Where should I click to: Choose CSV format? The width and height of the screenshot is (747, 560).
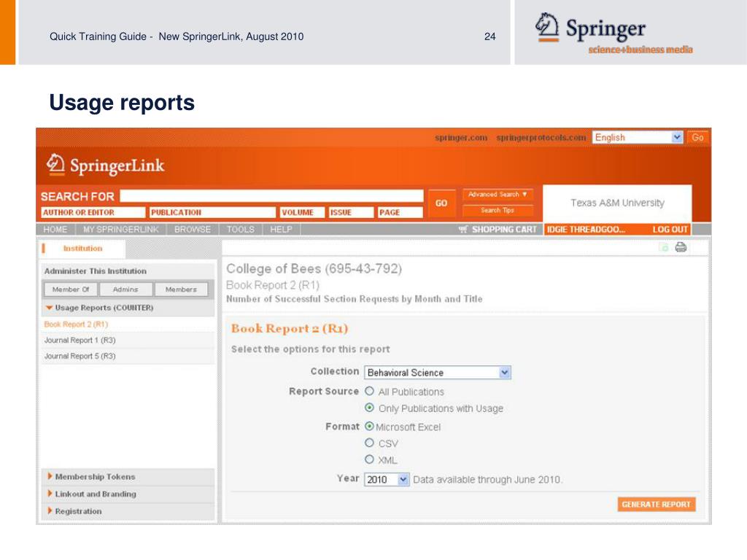[369, 443]
